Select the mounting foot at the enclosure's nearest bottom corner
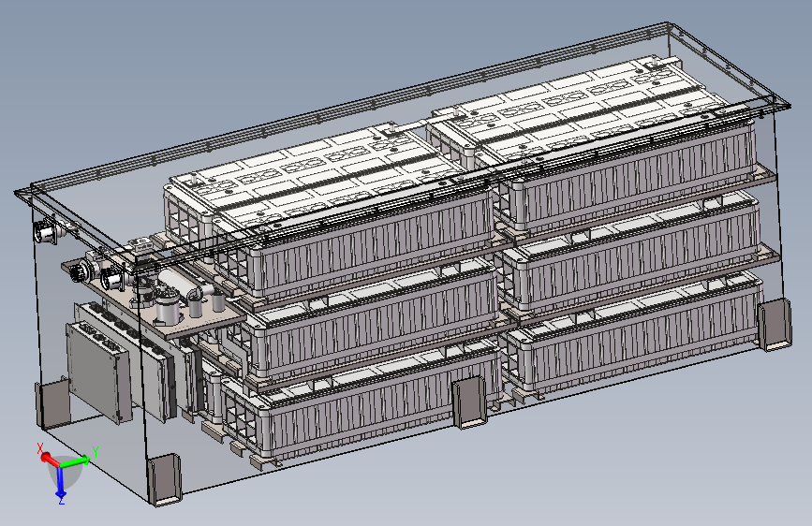 point(164,479)
